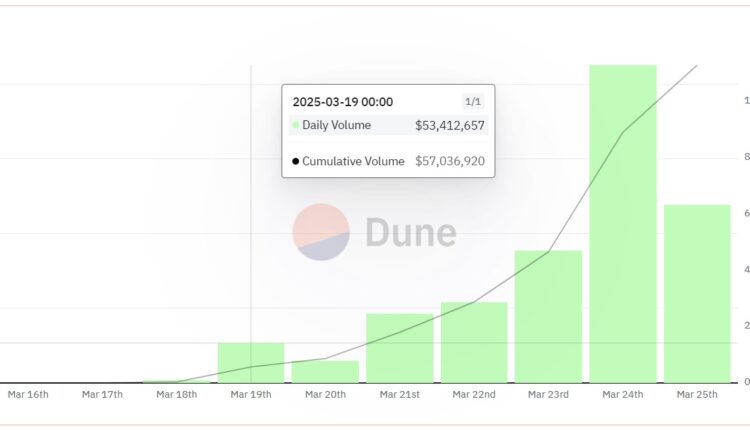This screenshot has height=430, width=750.
Task: Click the Mar 20th volume bar
Action: (x=325, y=371)
